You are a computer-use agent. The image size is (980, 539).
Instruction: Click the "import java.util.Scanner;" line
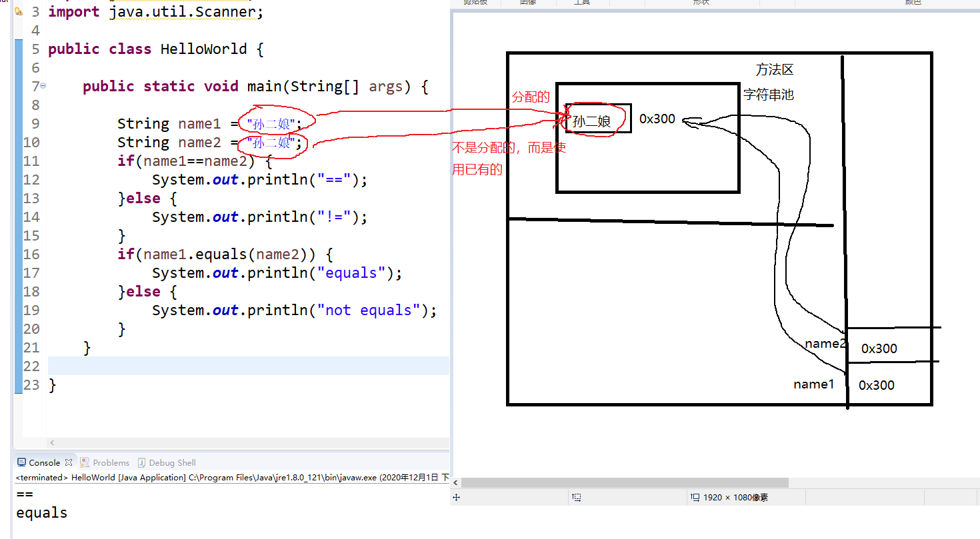(156, 12)
